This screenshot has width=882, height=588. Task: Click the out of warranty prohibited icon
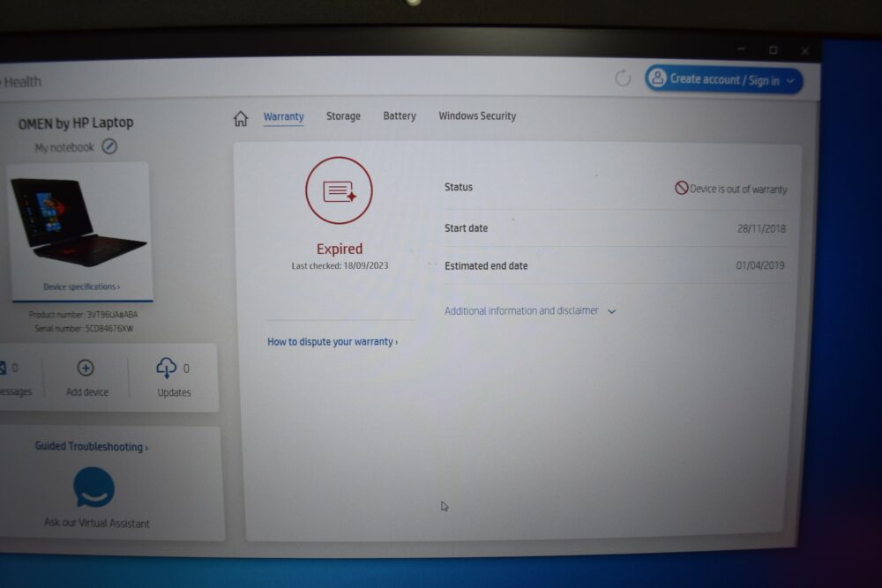pos(681,188)
